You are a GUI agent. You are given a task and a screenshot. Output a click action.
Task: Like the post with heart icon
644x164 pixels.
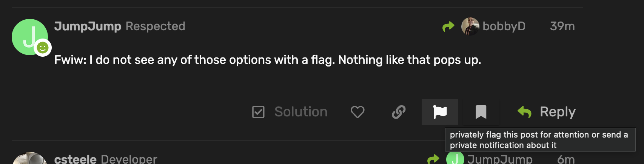pyautogui.click(x=357, y=112)
